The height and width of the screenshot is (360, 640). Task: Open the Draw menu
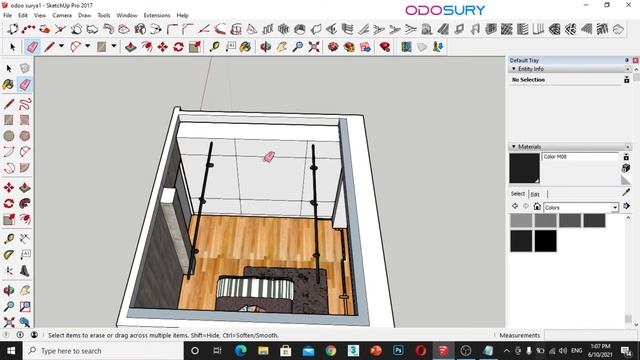(x=84, y=16)
